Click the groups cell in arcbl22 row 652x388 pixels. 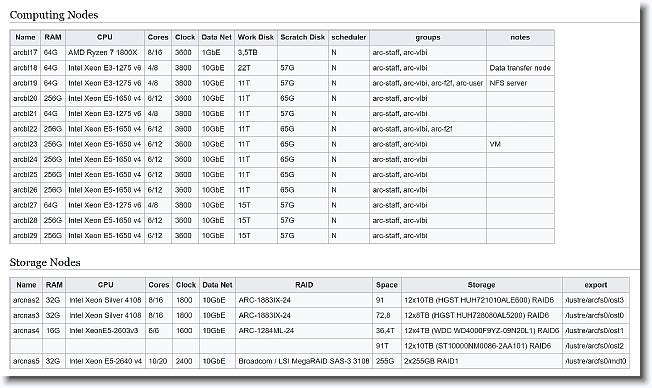(428, 129)
